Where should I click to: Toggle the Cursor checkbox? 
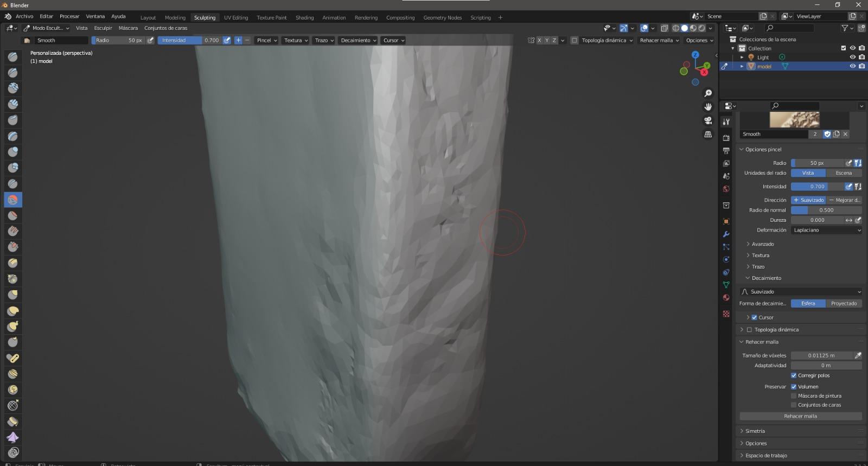point(754,317)
